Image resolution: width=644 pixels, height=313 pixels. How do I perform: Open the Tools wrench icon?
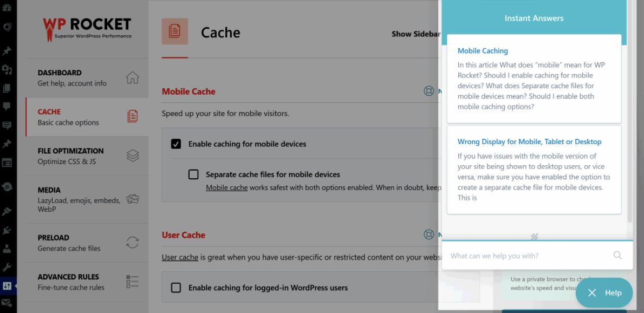coord(6,268)
